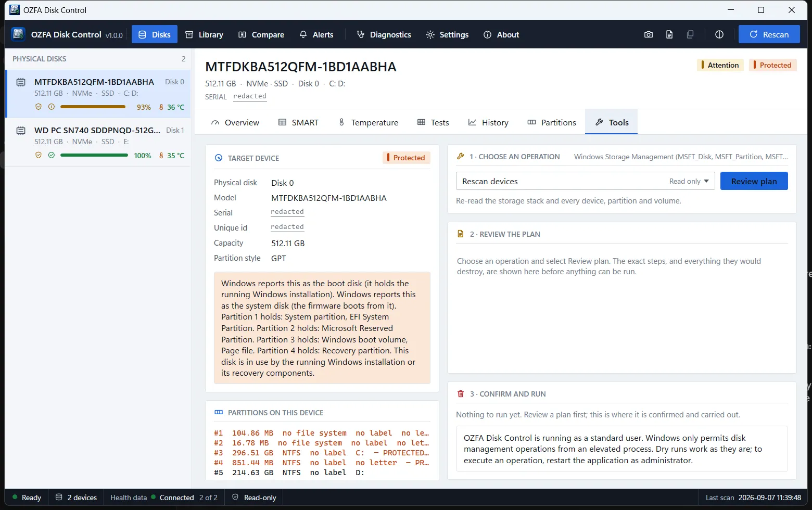The width and height of the screenshot is (812, 510).
Task: Click the thermometer icon next to 36 °C
Action: pyautogui.click(x=161, y=107)
